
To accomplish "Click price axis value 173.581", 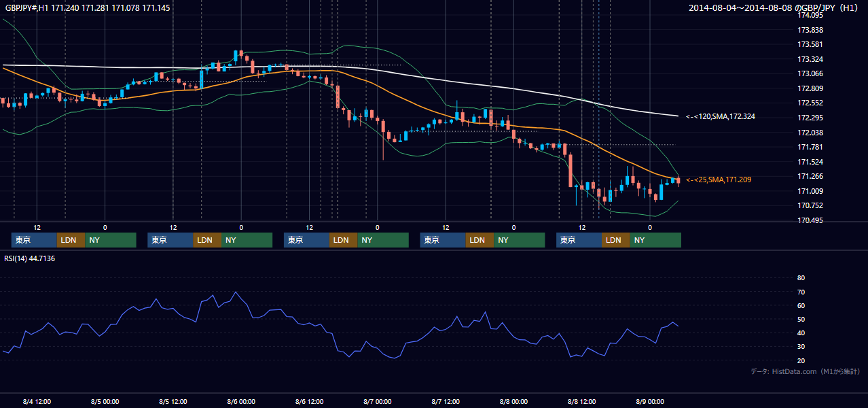I will coord(810,44).
